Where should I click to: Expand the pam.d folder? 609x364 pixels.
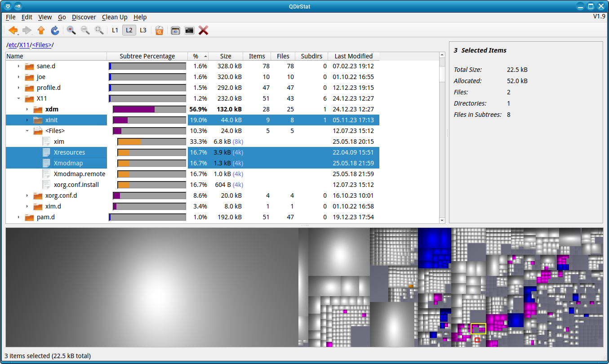(18, 217)
